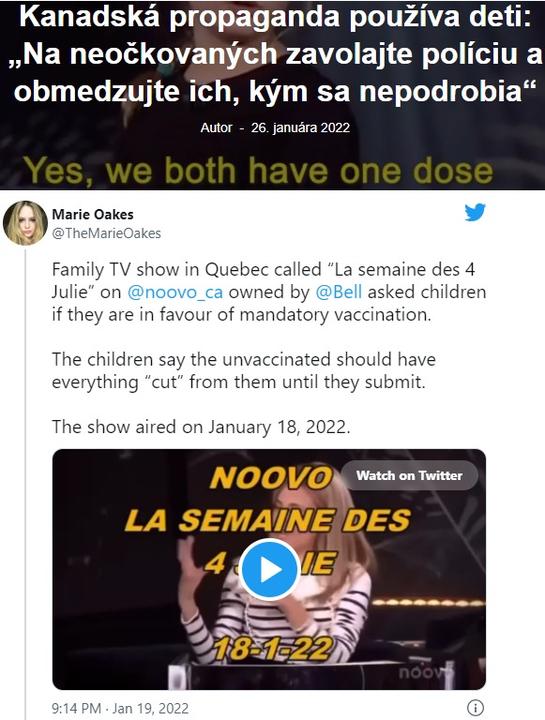Click the tweet text about mandatory vaccination
The image size is (545, 720).
269,292
